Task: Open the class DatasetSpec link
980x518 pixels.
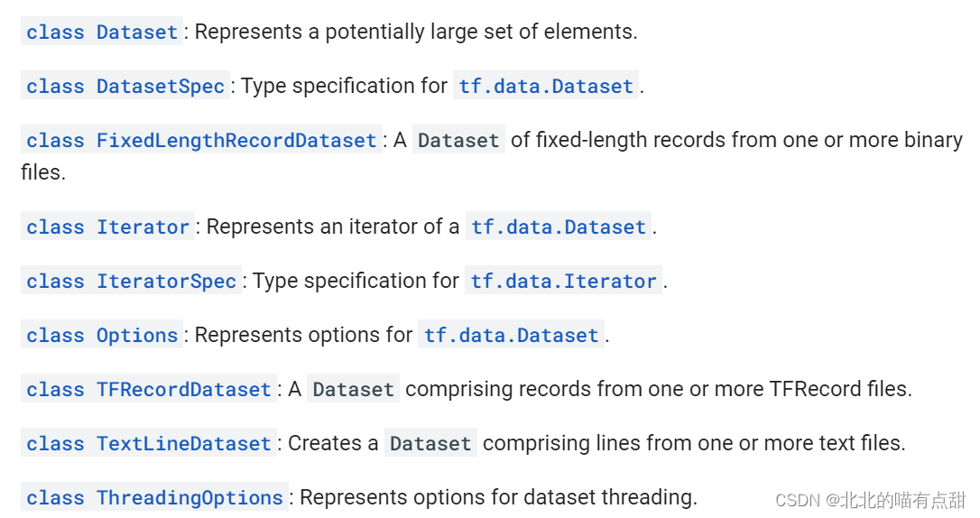Action: coord(125,87)
